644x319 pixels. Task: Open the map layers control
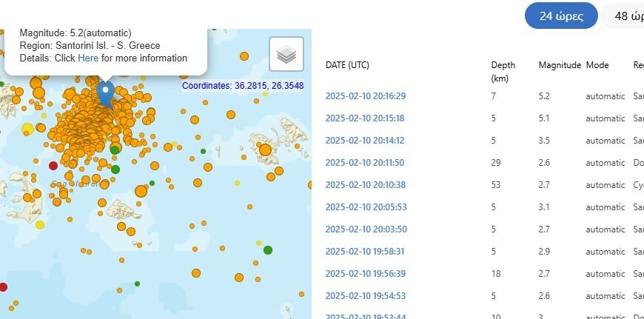pos(286,54)
